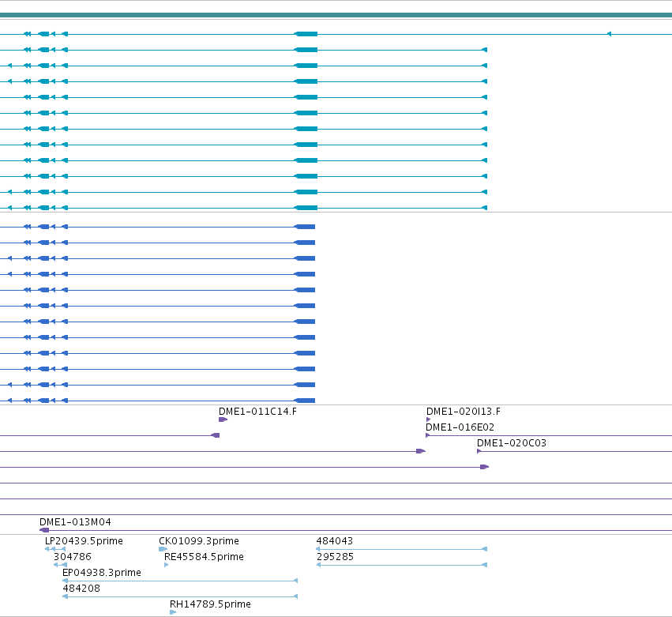Select the 484043 alignment label
The height and width of the screenshot is (617, 672).
point(335,541)
